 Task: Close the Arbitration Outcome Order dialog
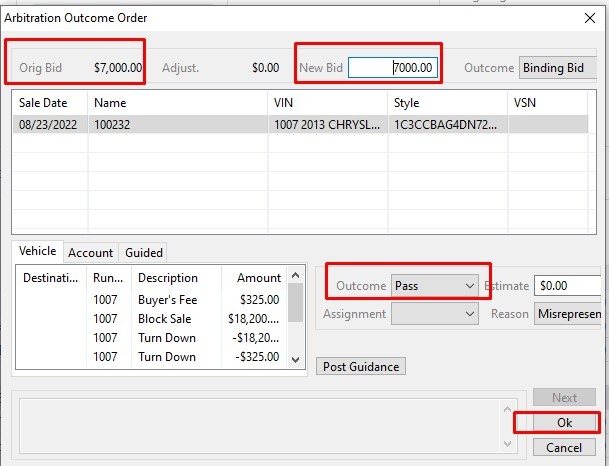587,16
